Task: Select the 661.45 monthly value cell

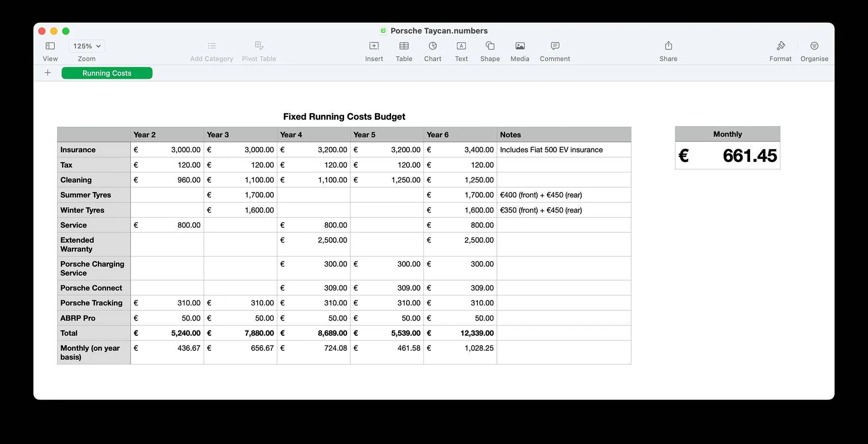Action: point(728,155)
